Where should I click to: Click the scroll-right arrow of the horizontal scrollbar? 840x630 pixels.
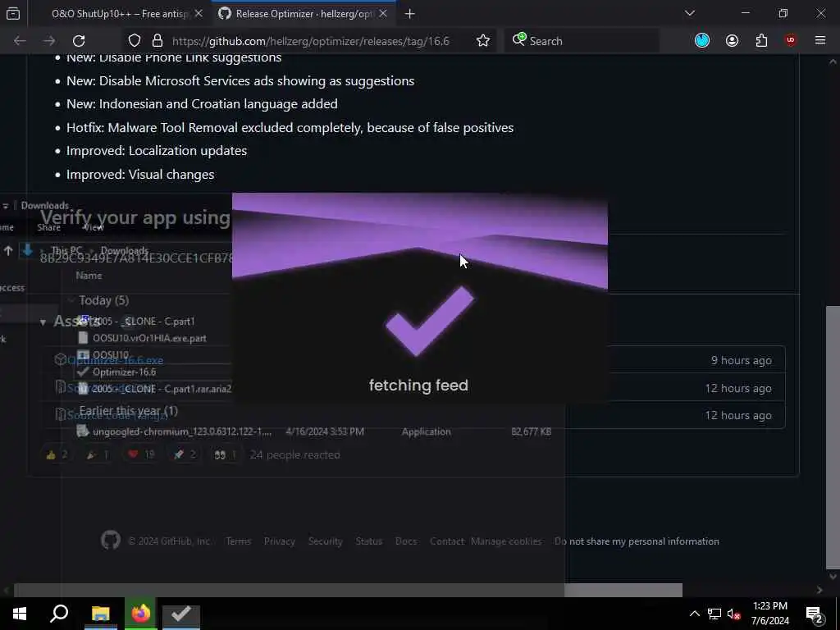[x=819, y=590]
